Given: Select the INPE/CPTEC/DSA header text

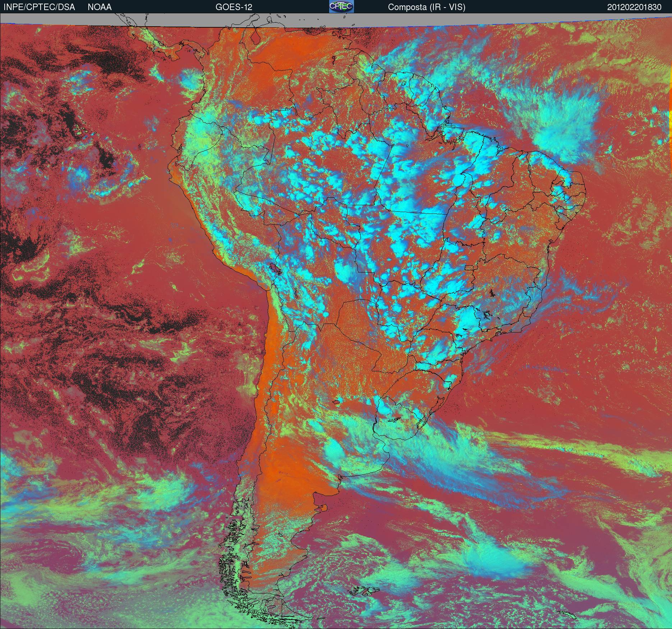Looking at the screenshot, I should point(39,7).
